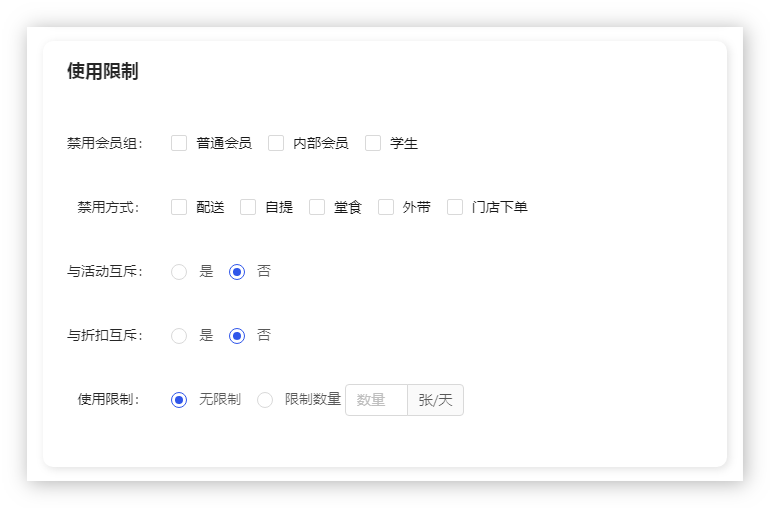
Task: Click the 禁用会员组 field label
Action: click(x=104, y=143)
